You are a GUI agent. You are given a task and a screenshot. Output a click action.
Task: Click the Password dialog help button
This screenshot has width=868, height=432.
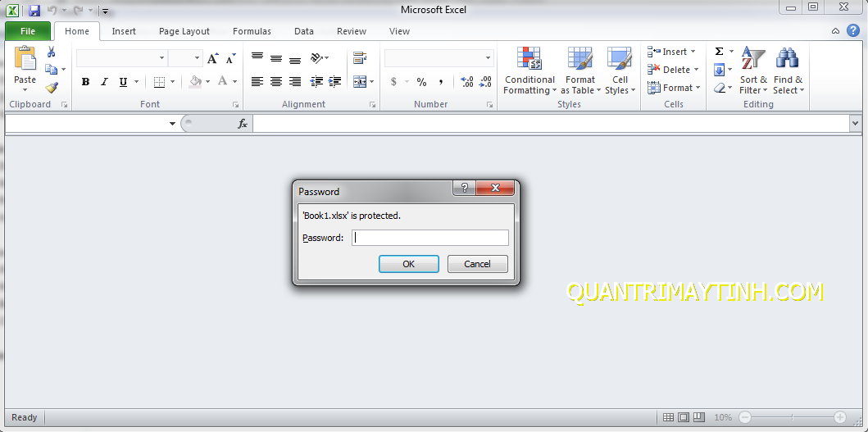click(x=465, y=189)
